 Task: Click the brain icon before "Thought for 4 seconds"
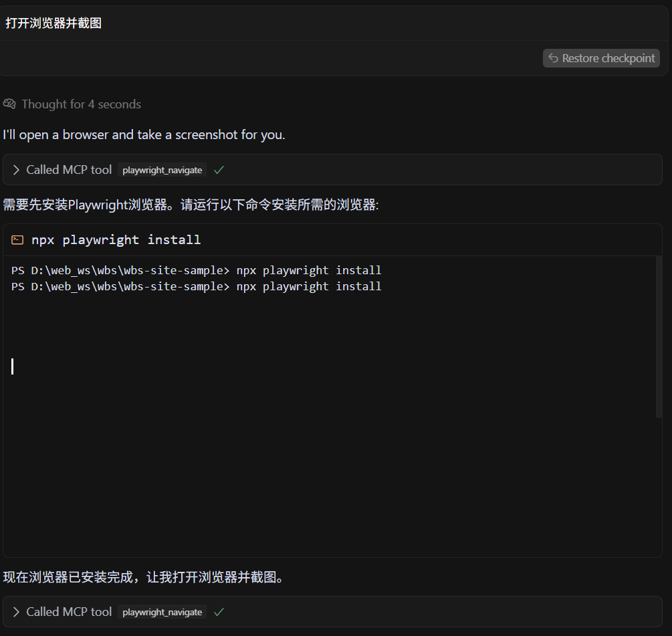(x=9, y=104)
